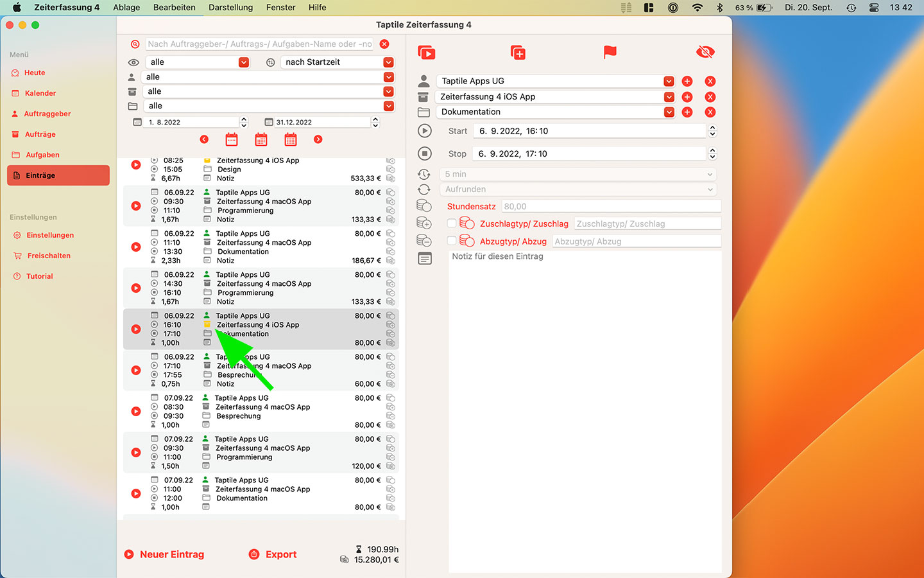Click the Wi-Fi icon in menu bar

697,8
